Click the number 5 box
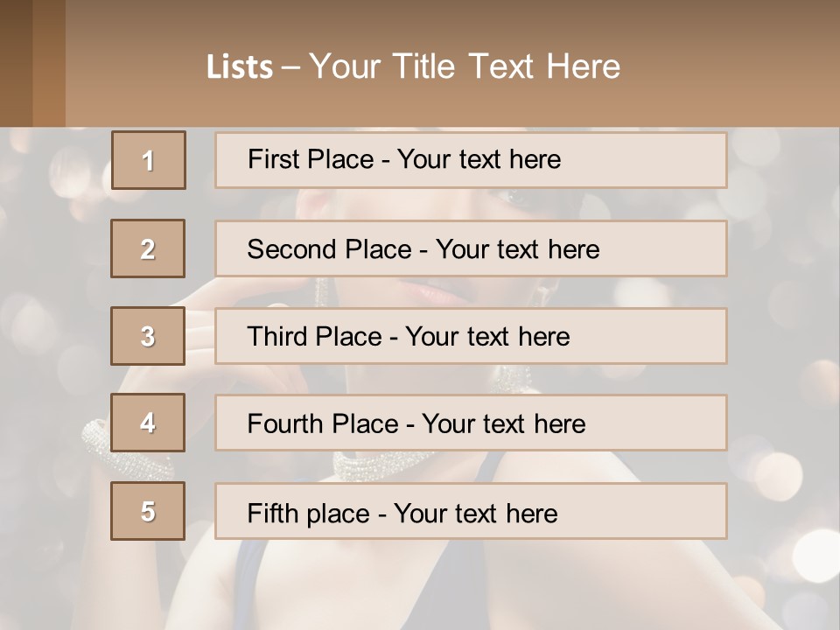The image size is (840, 630). [x=148, y=511]
